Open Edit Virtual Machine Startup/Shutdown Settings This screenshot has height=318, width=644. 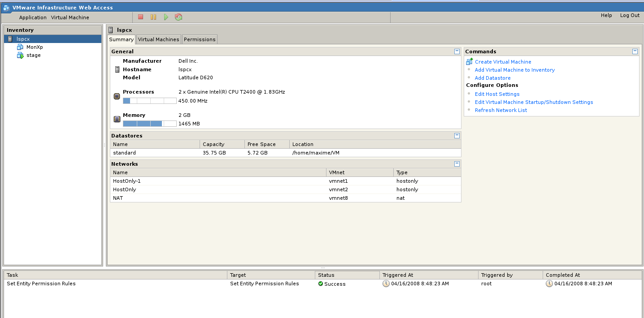(534, 102)
